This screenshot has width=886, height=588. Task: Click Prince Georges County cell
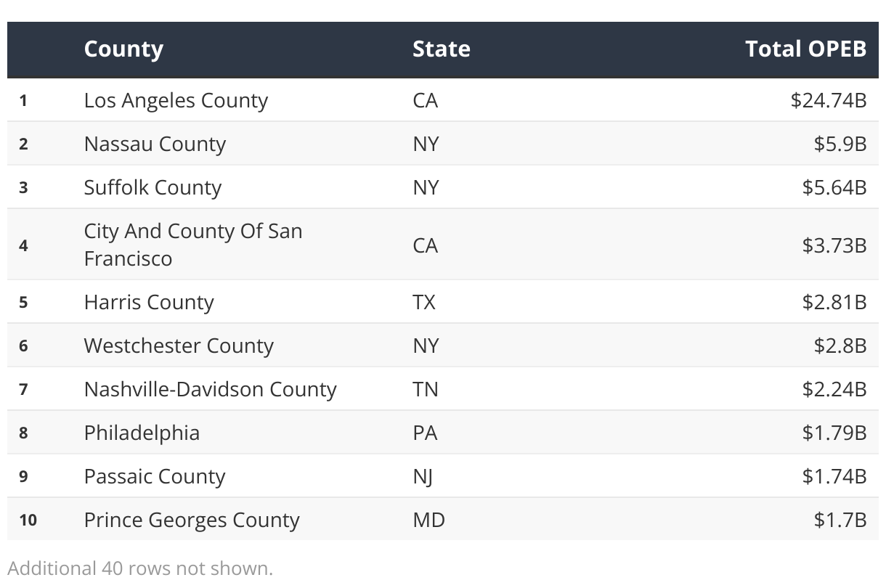[192, 520]
